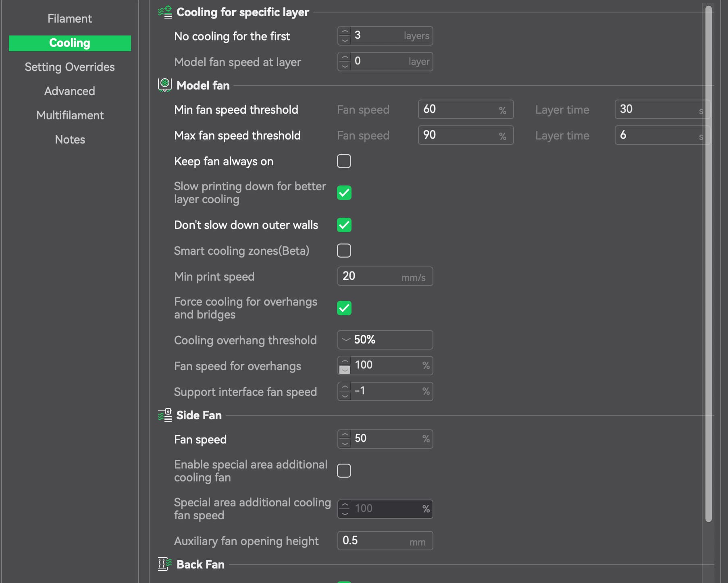Click the vertical scrollbar on the right
This screenshot has width=728, height=583.
(x=708, y=262)
